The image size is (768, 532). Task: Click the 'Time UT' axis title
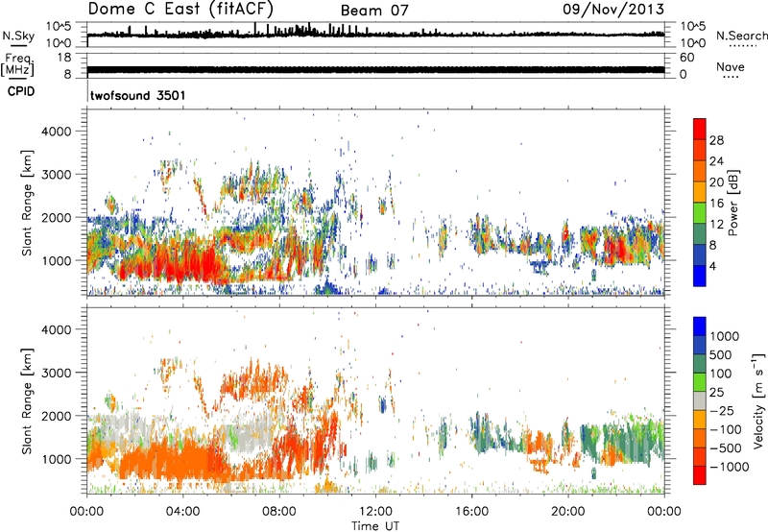(x=375, y=526)
